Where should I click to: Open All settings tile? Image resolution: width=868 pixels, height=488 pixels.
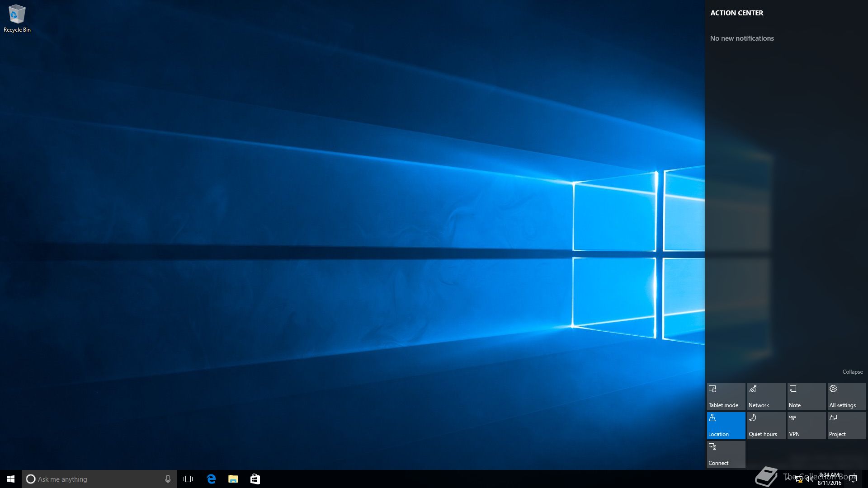click(x=846, y=397)
